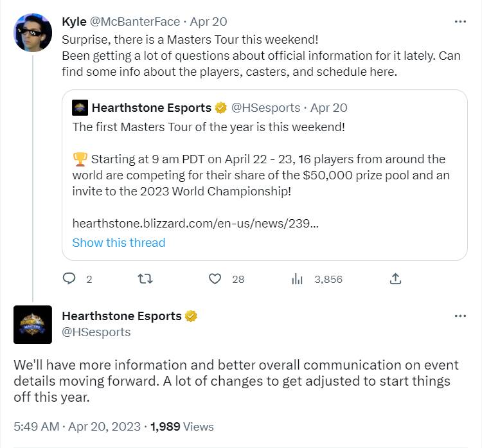Open Kyle's profile avatar
The width and height of the screenshot is (482, 448).
[x=33, y=33]
